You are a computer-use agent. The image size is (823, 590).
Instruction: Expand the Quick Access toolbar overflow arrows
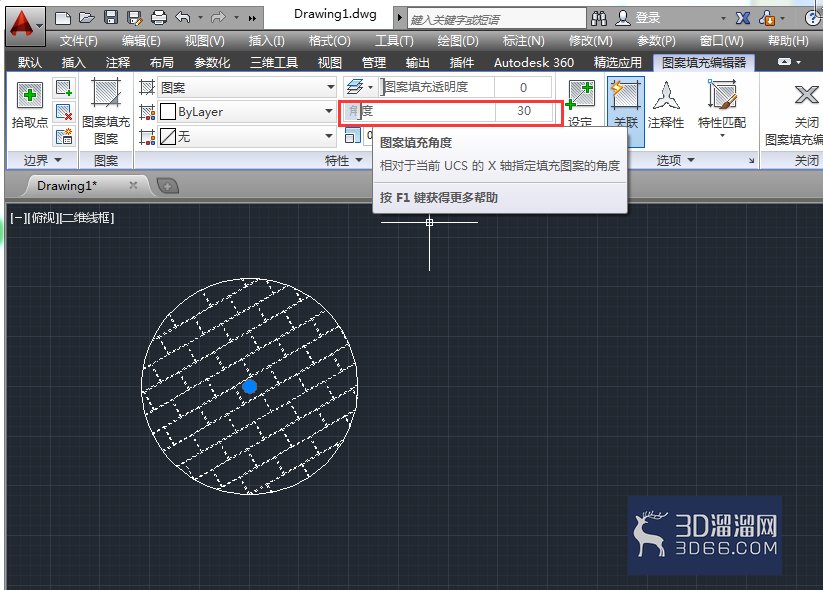252,18
